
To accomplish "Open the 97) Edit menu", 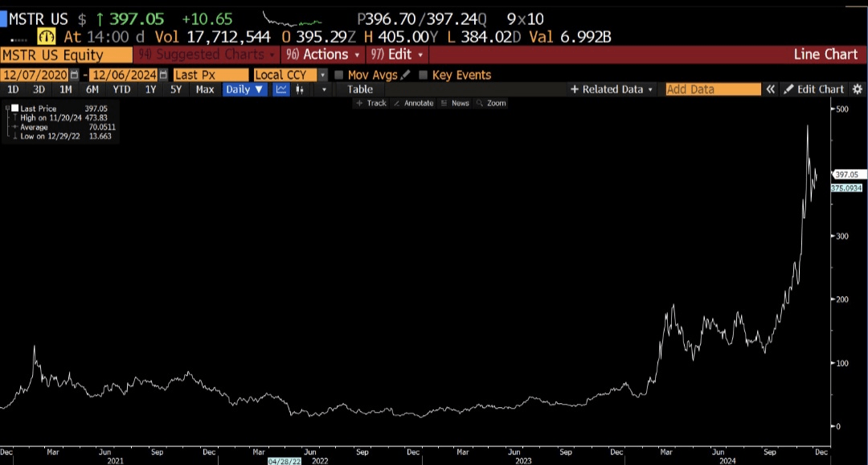I will (x=397, y=55).
